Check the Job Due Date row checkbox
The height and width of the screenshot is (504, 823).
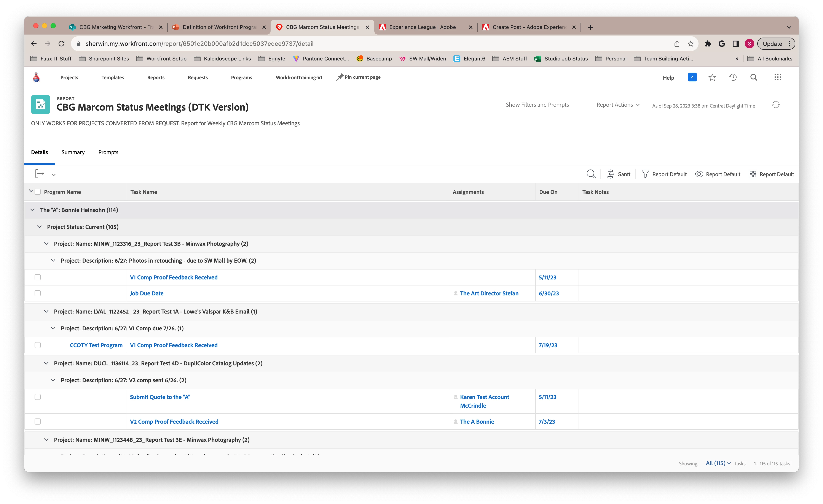(38, 293)
